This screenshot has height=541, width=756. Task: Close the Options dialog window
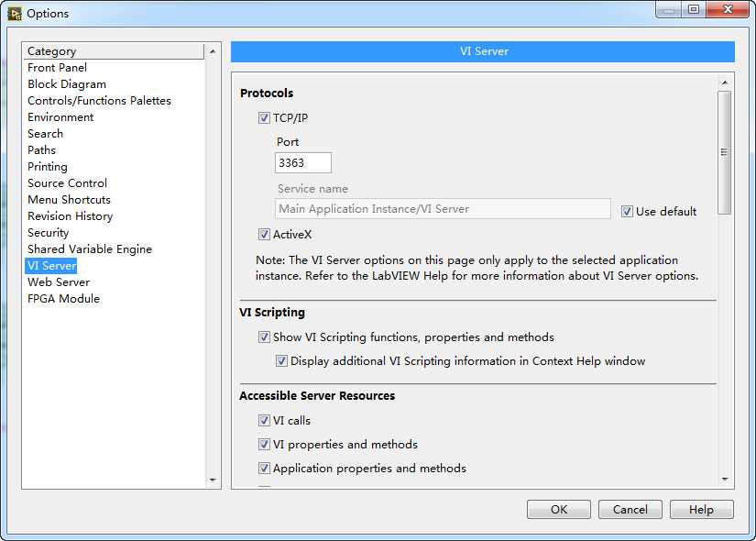[x=728, y=9]
